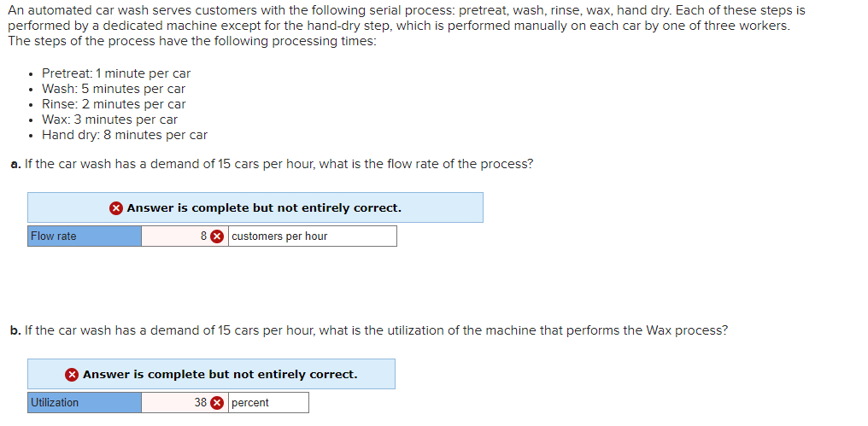Click the red X icon in the second answer banner
Screen dimensions: 868x426
[x=72, y=375]
